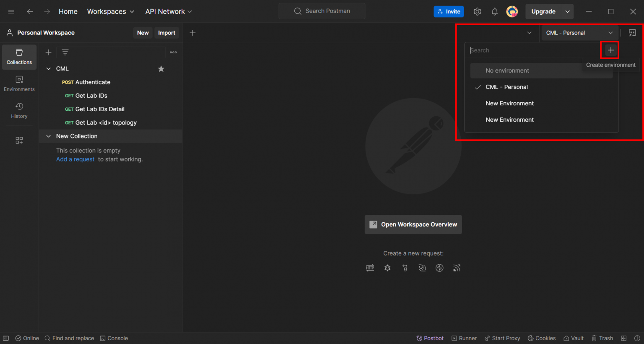Click the Add a request link
This screenshot has height=344, width=644.
[75, 159]
